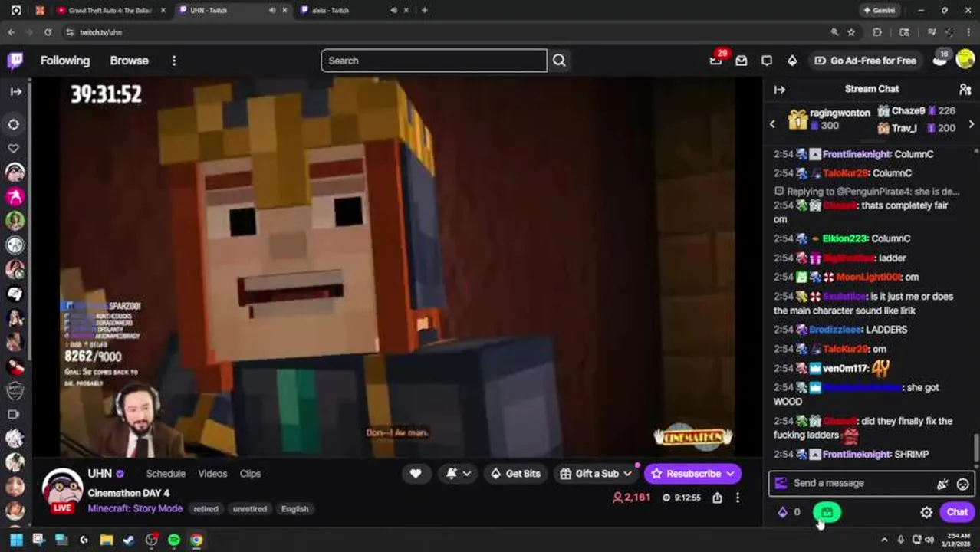Click the 'unretired' tag

pyautogui.click(x=249, y=509)
